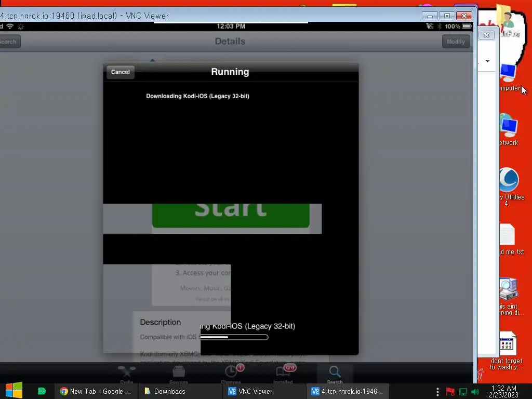Go back to Search in Cydia
Screen dimensions: 532x399
pos(9,42)
